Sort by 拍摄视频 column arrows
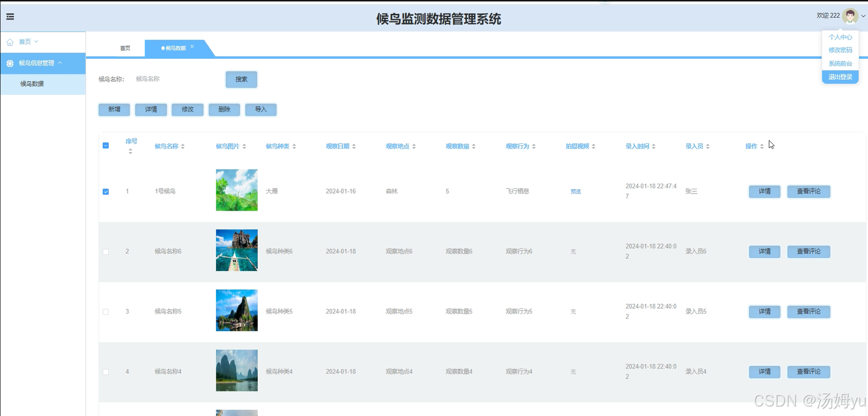Image resolution: width=868 pixels, height=416 pixels. [x=594, y=147]
